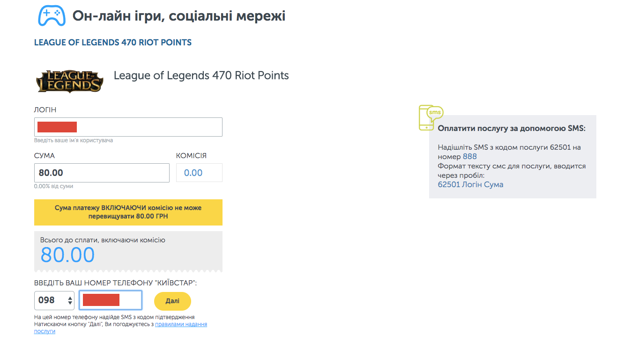The height and width of the screenshot is (364, 631).
Task: Open the 098 phone prefix dropdown
Action: coord(54,300)
